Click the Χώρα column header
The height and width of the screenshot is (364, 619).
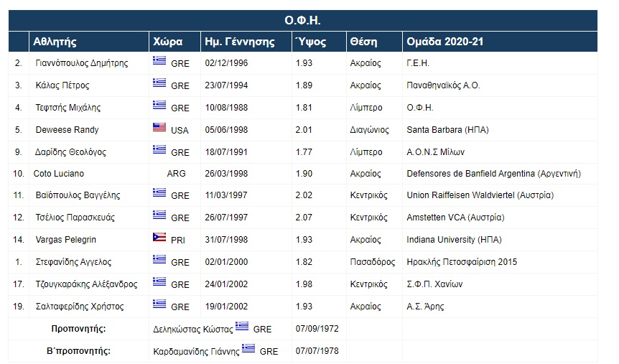[x=167, y=42]
